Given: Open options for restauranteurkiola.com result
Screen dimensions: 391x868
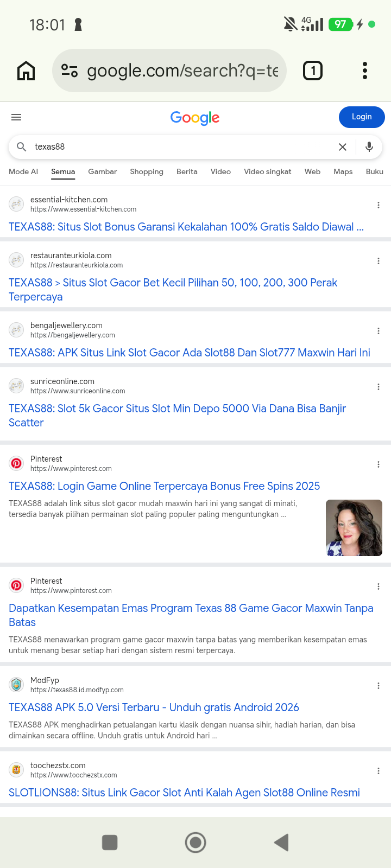Looking at the screenshot, I should coord(379,261).
